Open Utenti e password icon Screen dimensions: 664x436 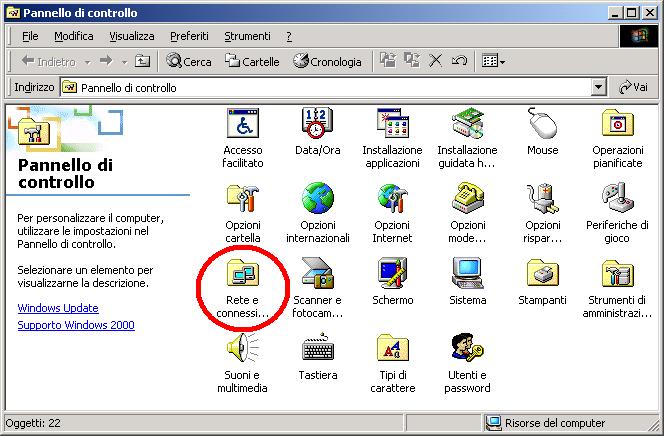click(467, 348)
